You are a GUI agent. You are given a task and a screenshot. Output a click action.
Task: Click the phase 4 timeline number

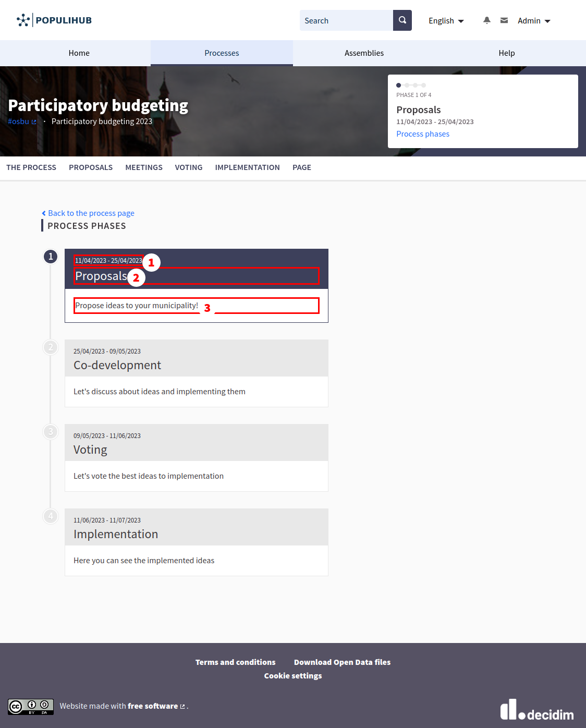51,516
